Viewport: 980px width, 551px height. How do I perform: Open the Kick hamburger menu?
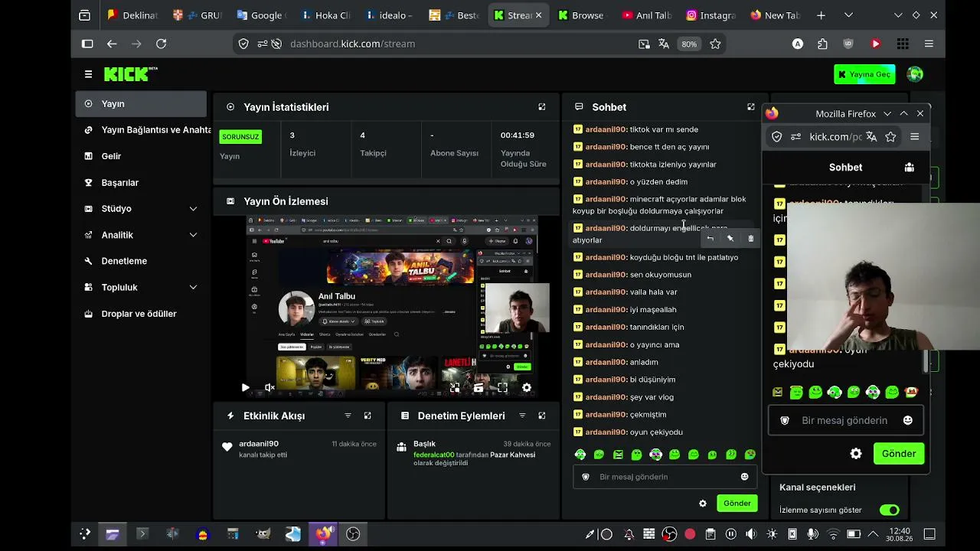(x=89, y=74)
